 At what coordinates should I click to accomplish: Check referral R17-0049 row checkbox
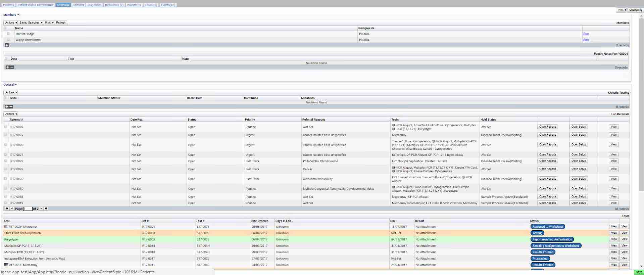point(6,127)
